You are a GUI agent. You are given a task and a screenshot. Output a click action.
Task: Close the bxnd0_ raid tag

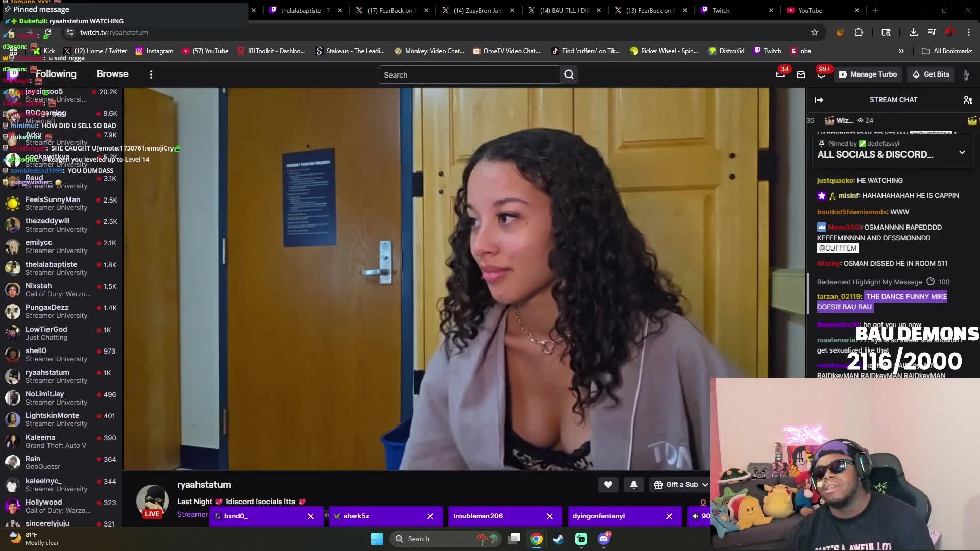point(311,516)
